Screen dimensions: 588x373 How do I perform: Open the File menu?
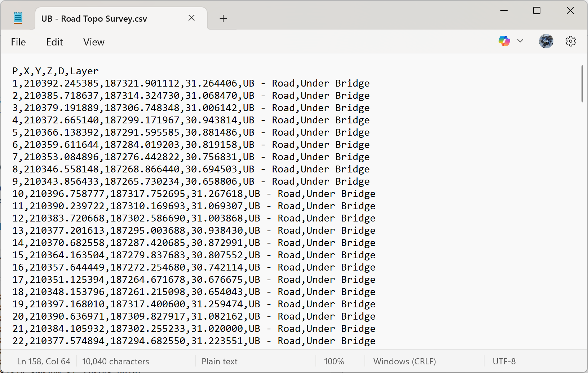point(18,42)
